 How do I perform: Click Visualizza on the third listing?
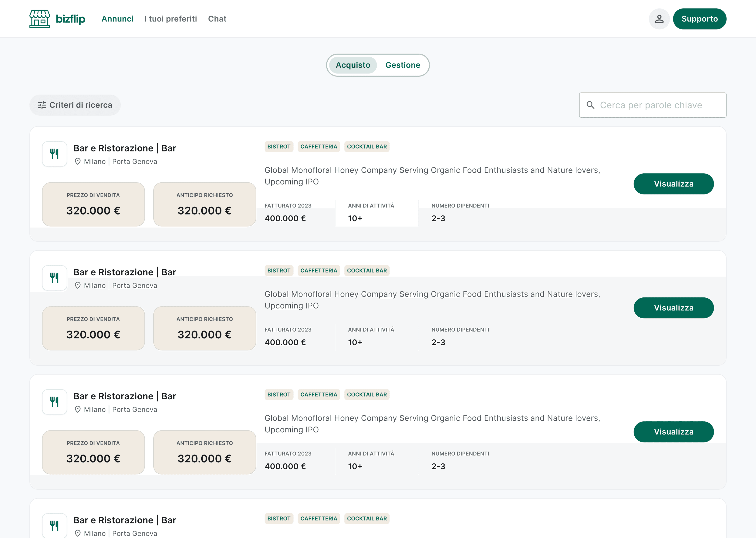click(x=673, y=432)
